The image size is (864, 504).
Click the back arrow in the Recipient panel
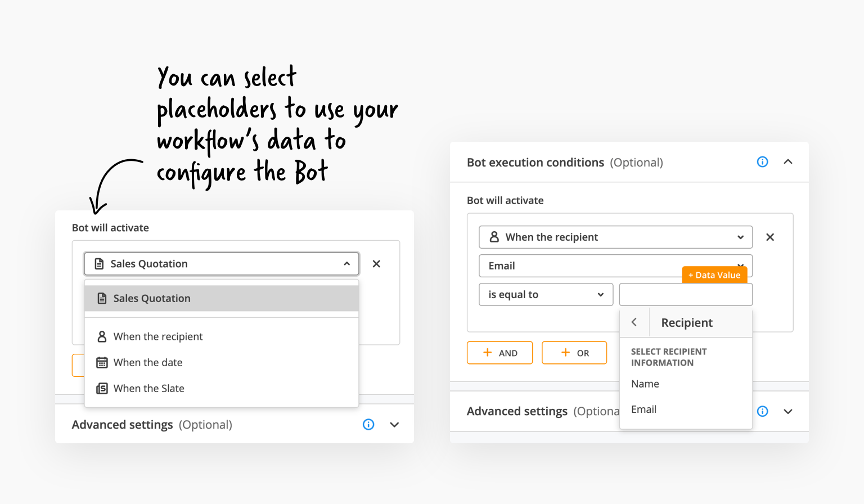coord(634,322)
